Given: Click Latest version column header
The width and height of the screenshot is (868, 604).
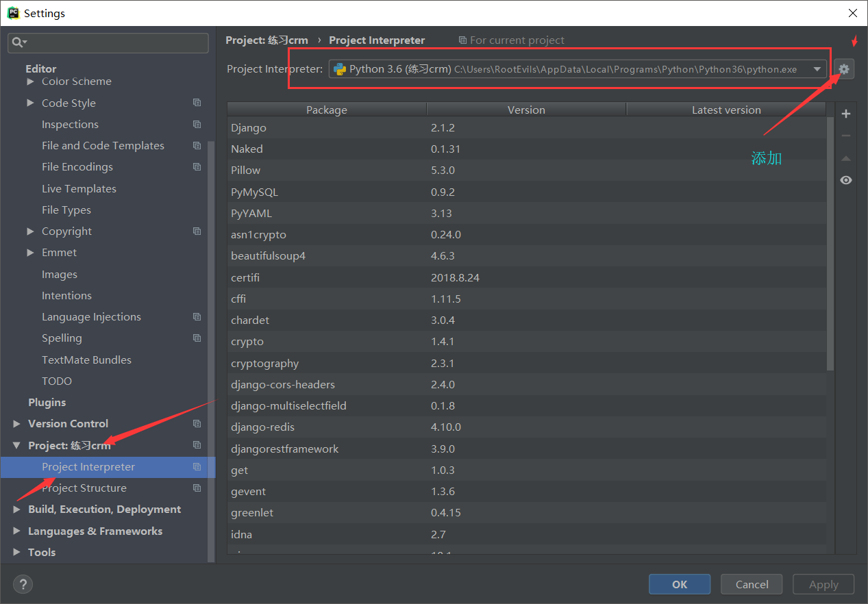Looking at the screenshot, I should [726, 110].
